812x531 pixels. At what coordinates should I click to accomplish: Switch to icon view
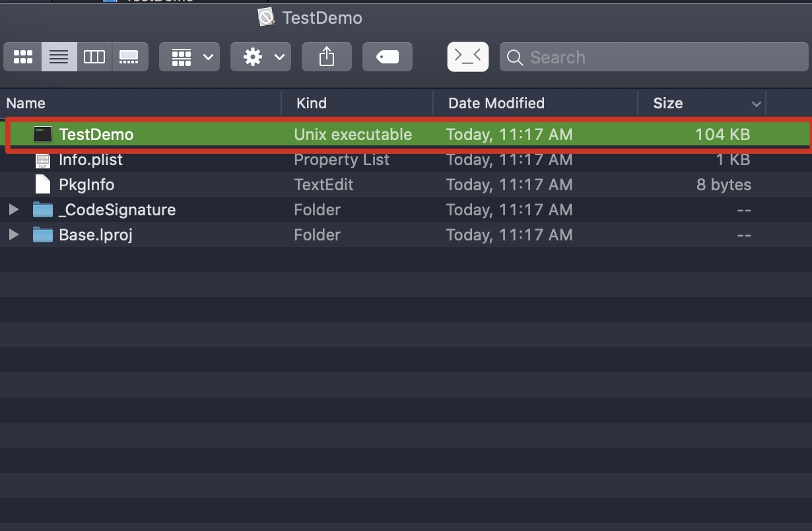23,57
